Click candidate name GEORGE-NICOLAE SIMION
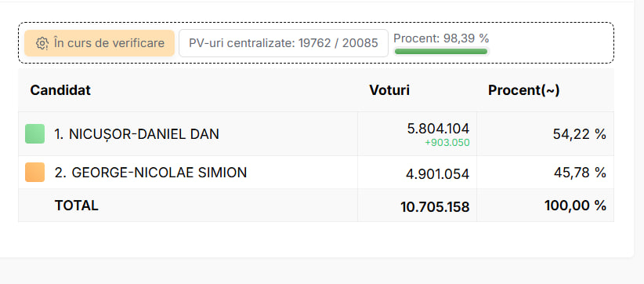 pyautogui.click(x=150, y=173)
